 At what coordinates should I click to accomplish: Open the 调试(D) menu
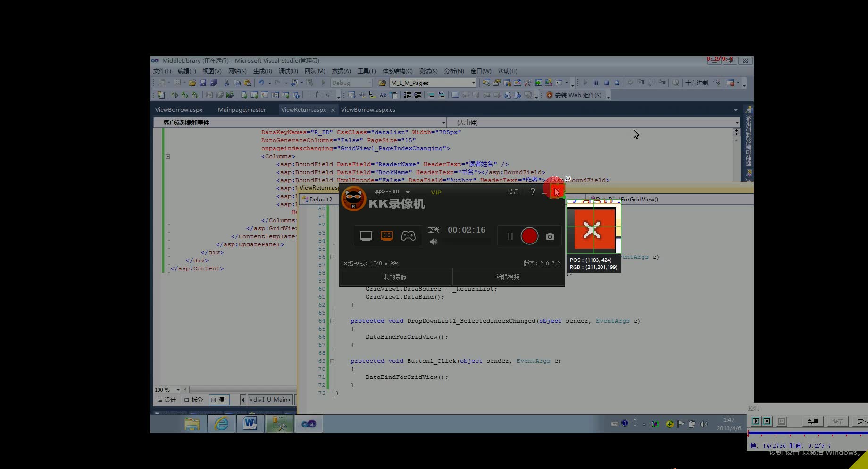(288, 71)
